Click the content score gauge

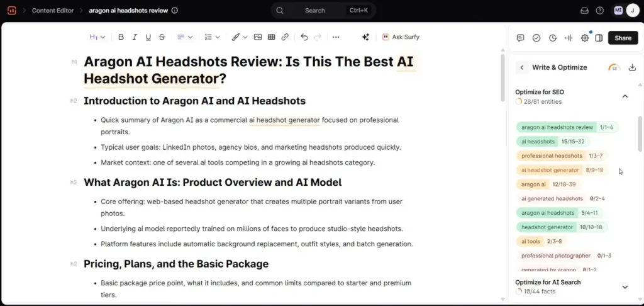pos(614,67)
